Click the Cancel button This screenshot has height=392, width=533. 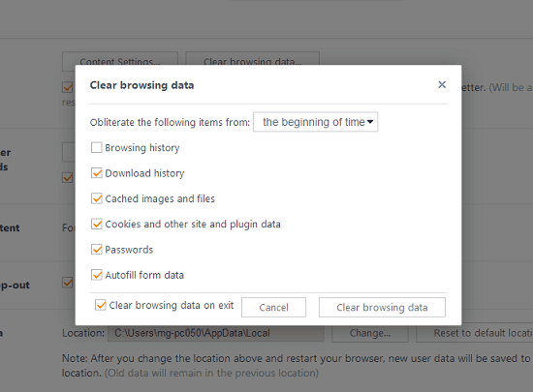point(273,308)
